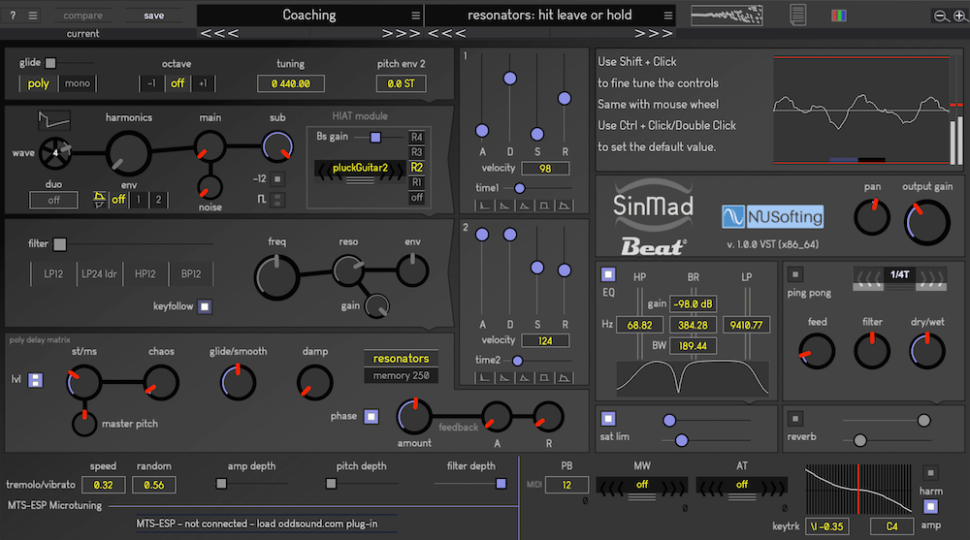Select the LP24 ldr filter type
Image resolution: width=970 pixels, height=540 pixels.
99,274
